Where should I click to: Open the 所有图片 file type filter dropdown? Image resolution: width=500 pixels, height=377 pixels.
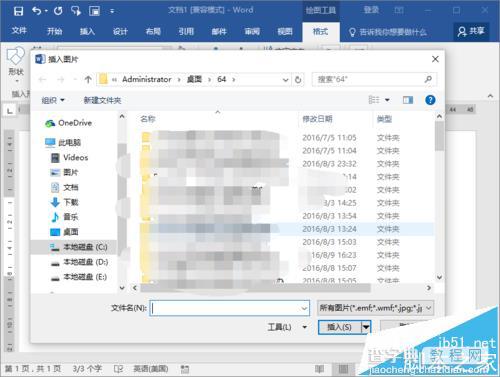point(375,308)
